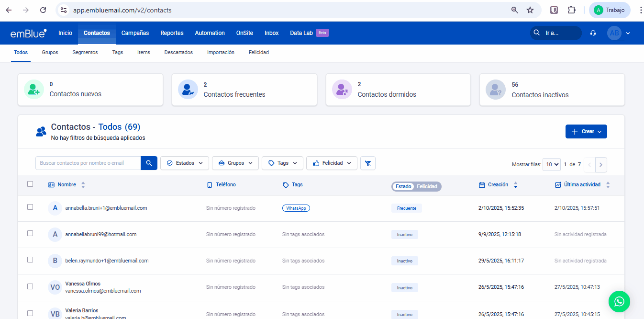
Task: Switch column toggle to Felicidad
Action: [x=427, y=186]
